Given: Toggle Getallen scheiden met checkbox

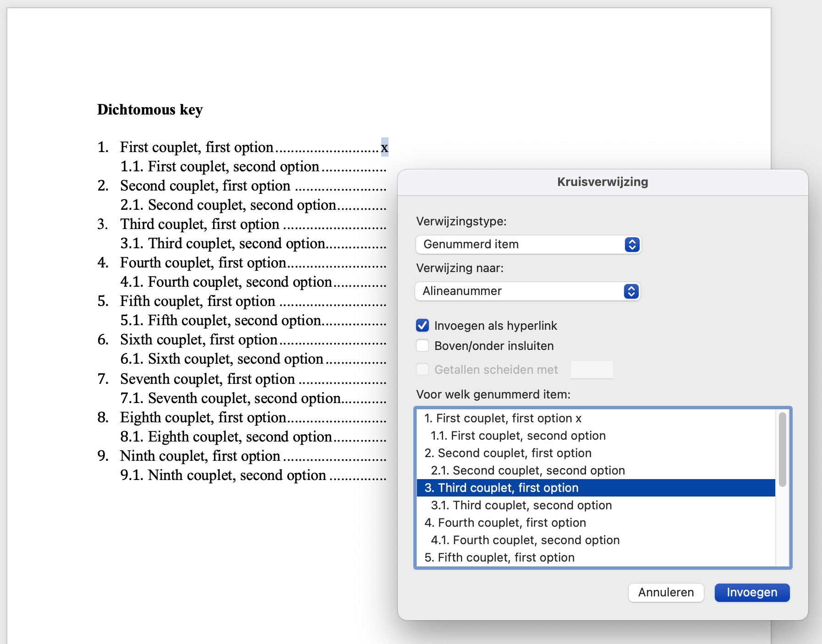Looking at the screenshot, I should point(422,370).
